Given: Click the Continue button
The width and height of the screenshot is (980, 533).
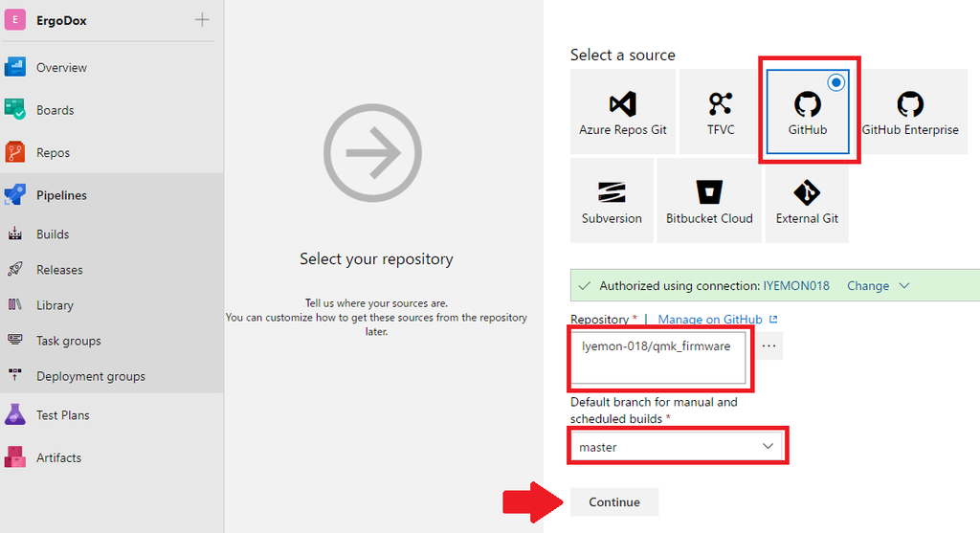Looking at the screenshot, I should pyautogui.click(x=614, y=501).
